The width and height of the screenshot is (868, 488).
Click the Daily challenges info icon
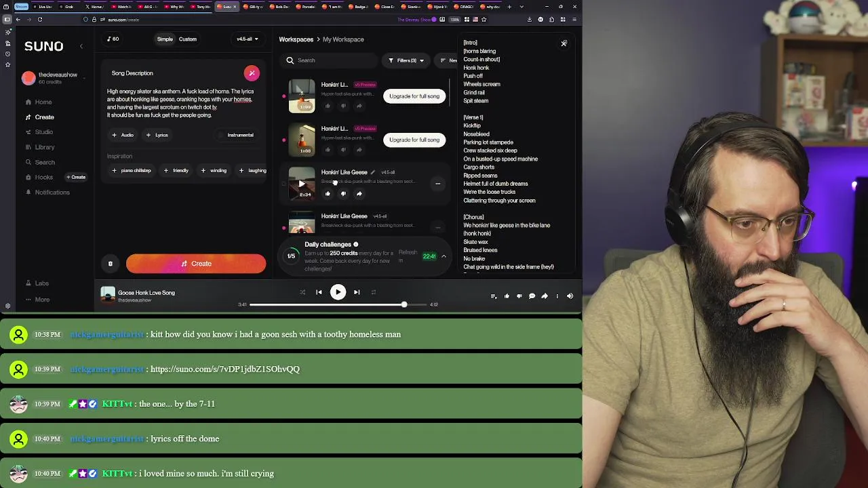(x=355, y=244)
